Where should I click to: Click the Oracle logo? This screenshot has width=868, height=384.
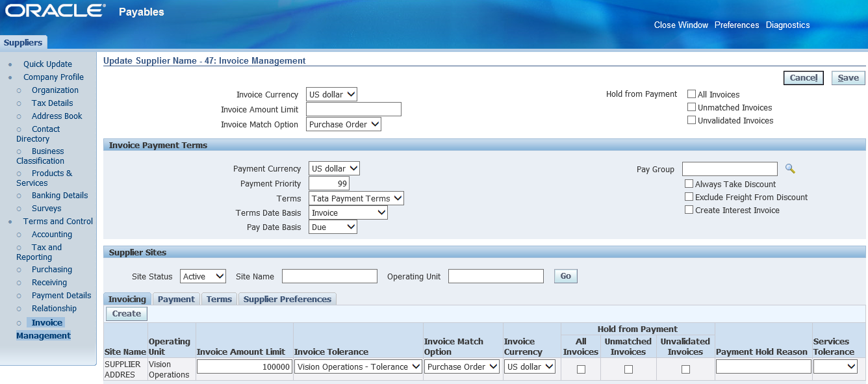55,11
